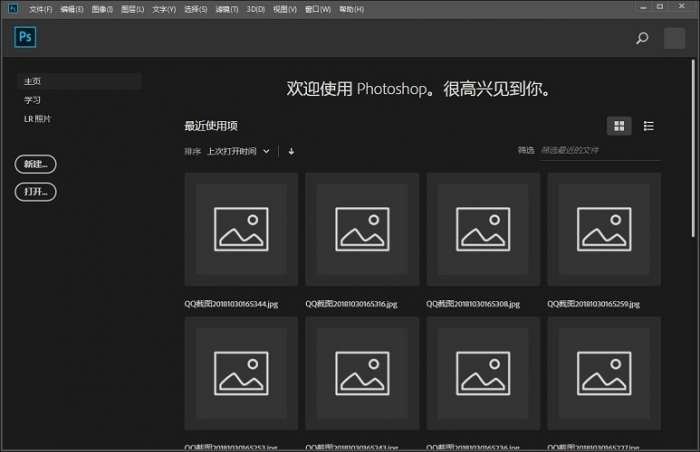Open thumbnail of QQ截图20181030165344.jpg
The width and height of the screenshot is (700, 452).
[241, 229]
